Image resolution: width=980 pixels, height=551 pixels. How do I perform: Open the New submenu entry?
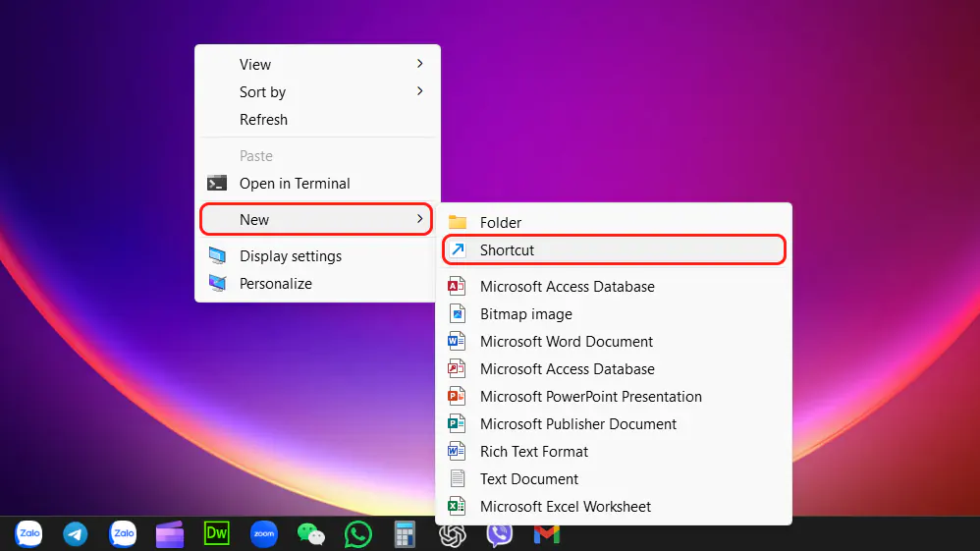coord(316,220)
